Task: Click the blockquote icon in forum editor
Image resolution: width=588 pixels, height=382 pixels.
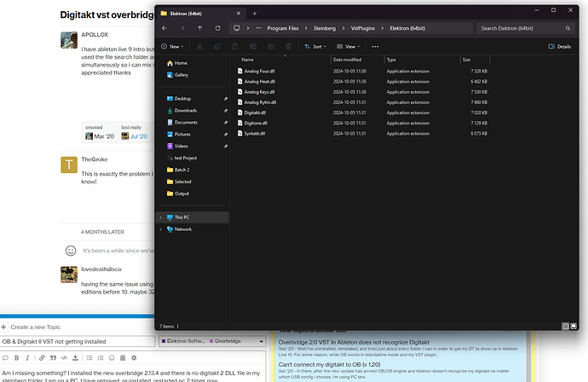Action: coord(53,358)
